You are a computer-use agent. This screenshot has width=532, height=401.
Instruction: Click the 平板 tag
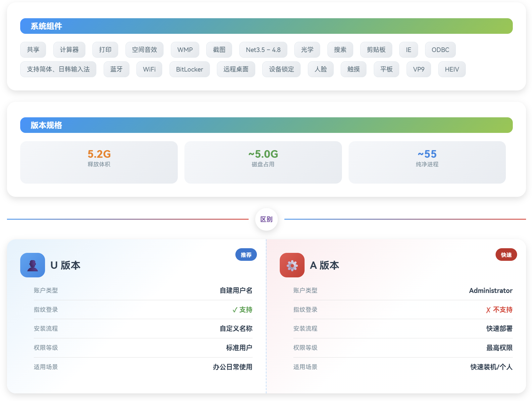pos(387,69)
